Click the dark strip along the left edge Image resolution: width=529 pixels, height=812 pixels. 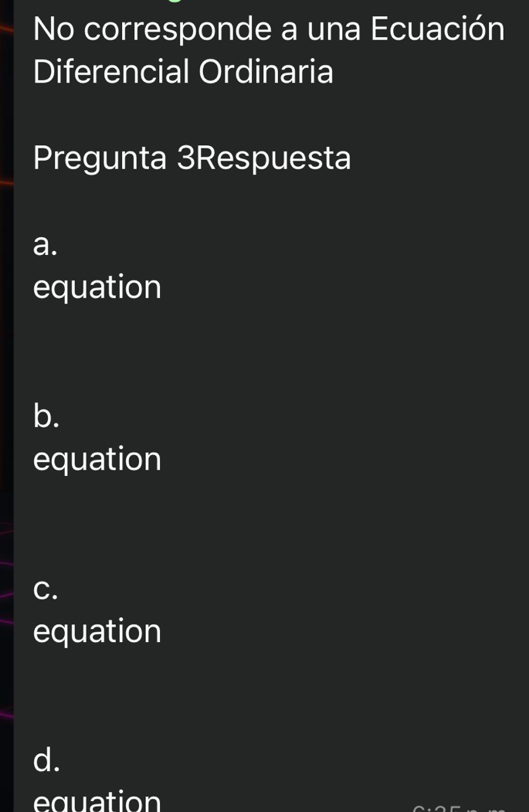point(6,406)
